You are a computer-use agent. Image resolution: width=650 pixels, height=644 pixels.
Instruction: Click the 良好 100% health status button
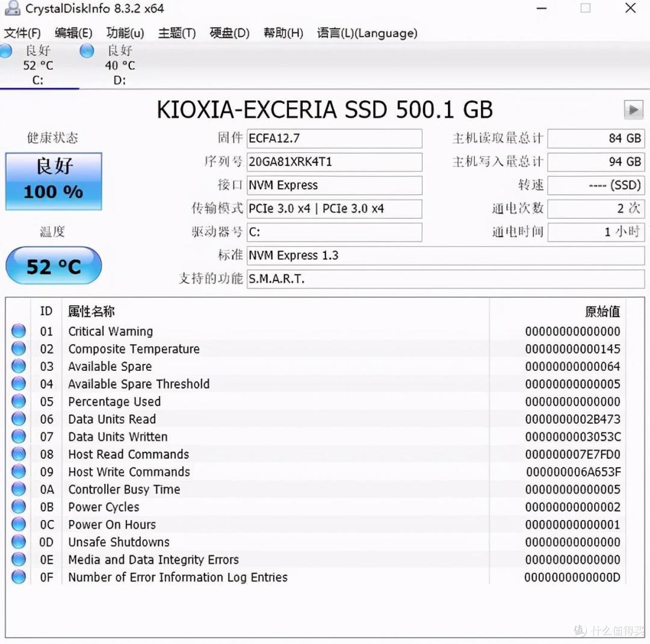(x=54, y=181)
